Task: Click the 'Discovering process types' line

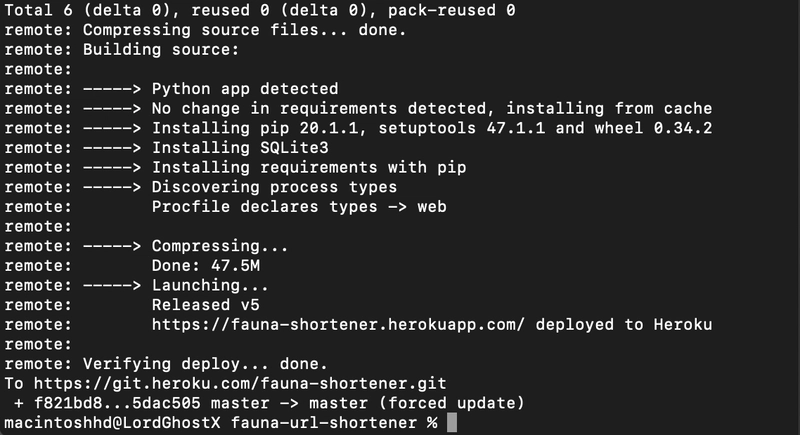Action: (274, 186)
